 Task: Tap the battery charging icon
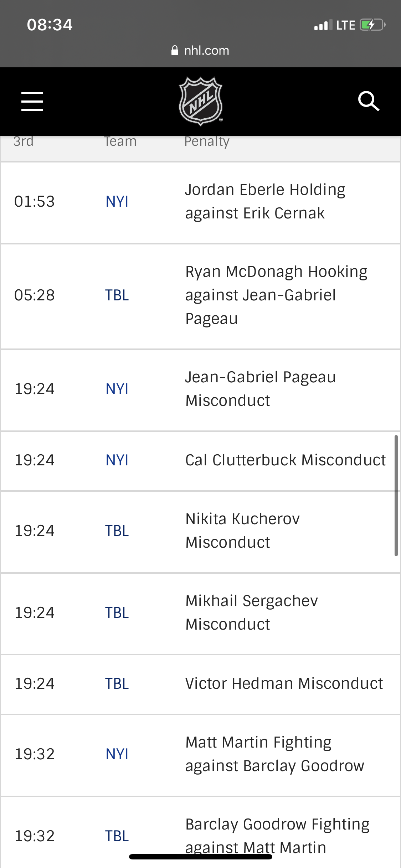373,25
